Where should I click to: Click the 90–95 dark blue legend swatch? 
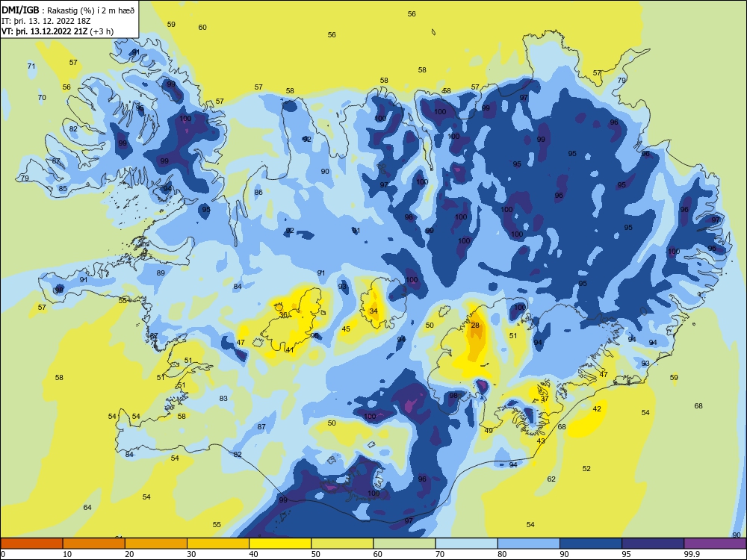(x=591, y=544)
